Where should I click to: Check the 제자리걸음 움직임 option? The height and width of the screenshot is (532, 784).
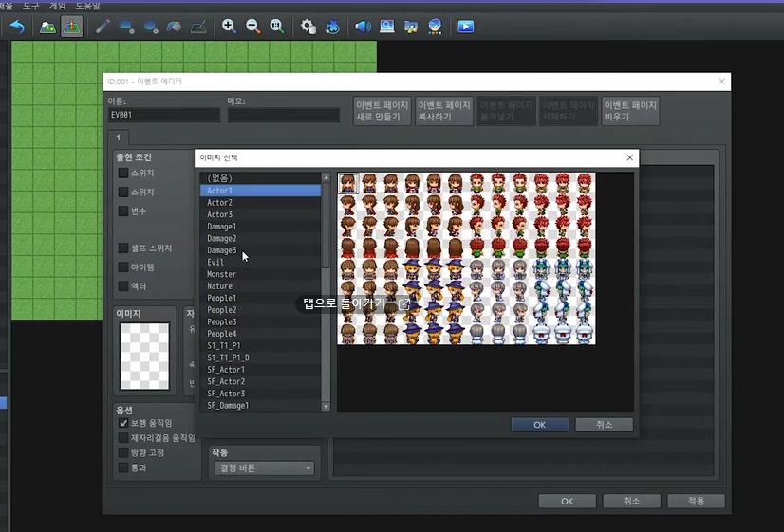(x=123, y=438)
